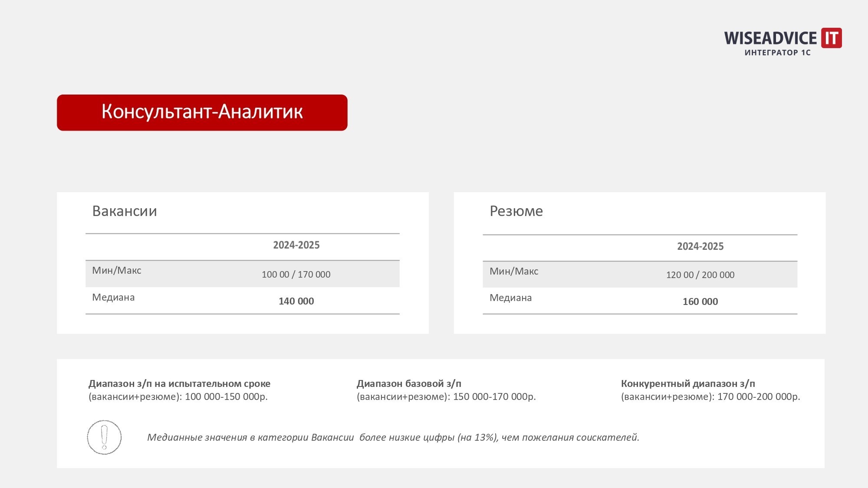Screen dimensions: 868x488
Task: Click the Вакансии median value 140 000
Action: click(x=296, y=301)
